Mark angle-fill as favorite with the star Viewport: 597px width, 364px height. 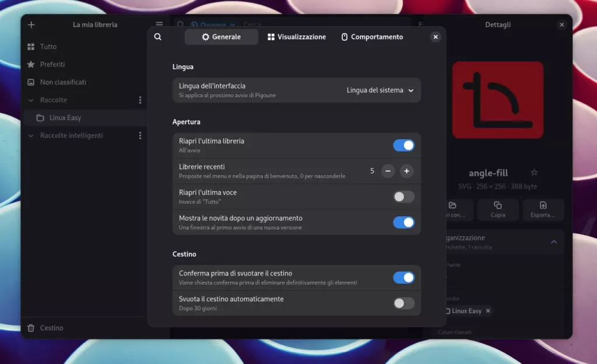534,172
